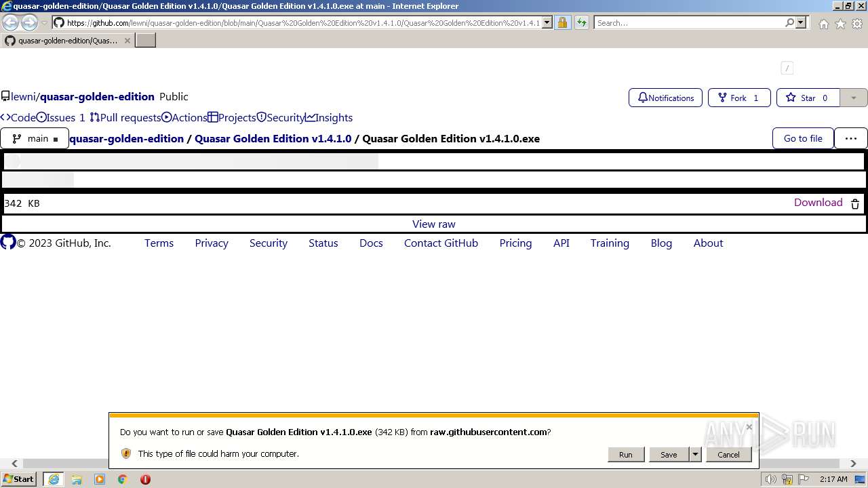The width and height of the screenshot is (868, 488).
Task: Click the Fork button
Action: [x=738, y=98]
